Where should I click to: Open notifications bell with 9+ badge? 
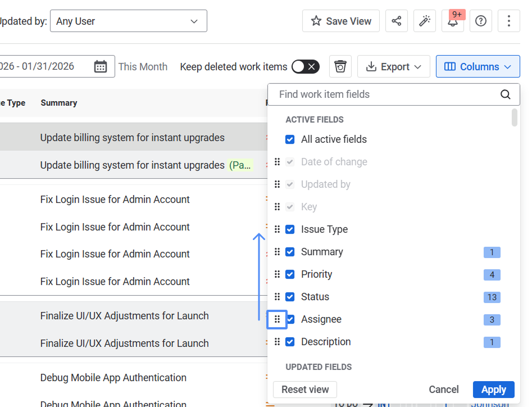point(453,21)
